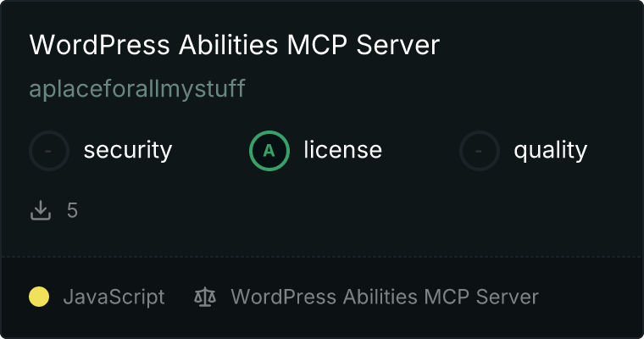Click the download count number 5
644x339 pixels.
pos(72,211)
